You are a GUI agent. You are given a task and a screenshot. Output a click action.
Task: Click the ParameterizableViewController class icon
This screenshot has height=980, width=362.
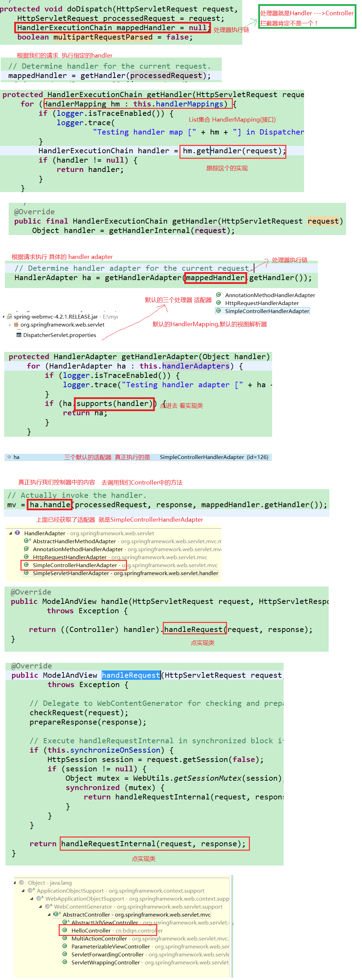coord(65,946)
